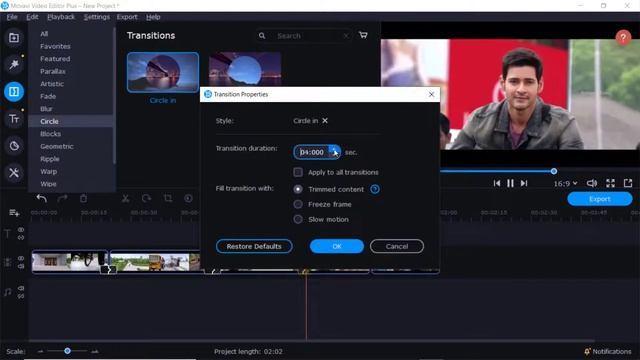The height and width of the screenshot is (360, 640).
Task: Open the Filters magic wand tab
Action: pyautogui.click(x=14, y=64)
